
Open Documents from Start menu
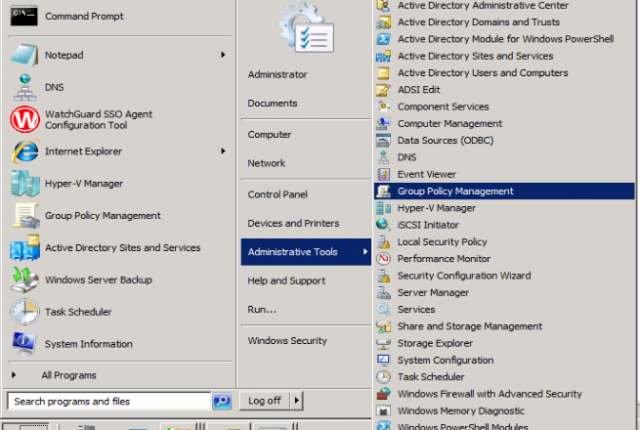pos(272,103)
